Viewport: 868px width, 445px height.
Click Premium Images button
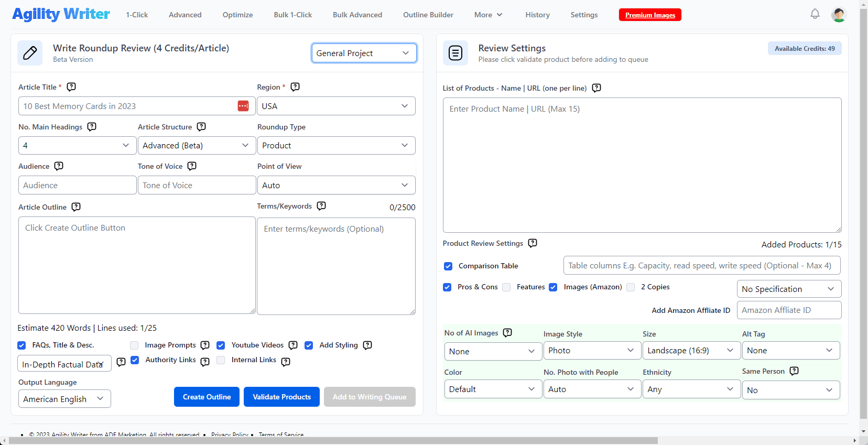pos(650,15)
